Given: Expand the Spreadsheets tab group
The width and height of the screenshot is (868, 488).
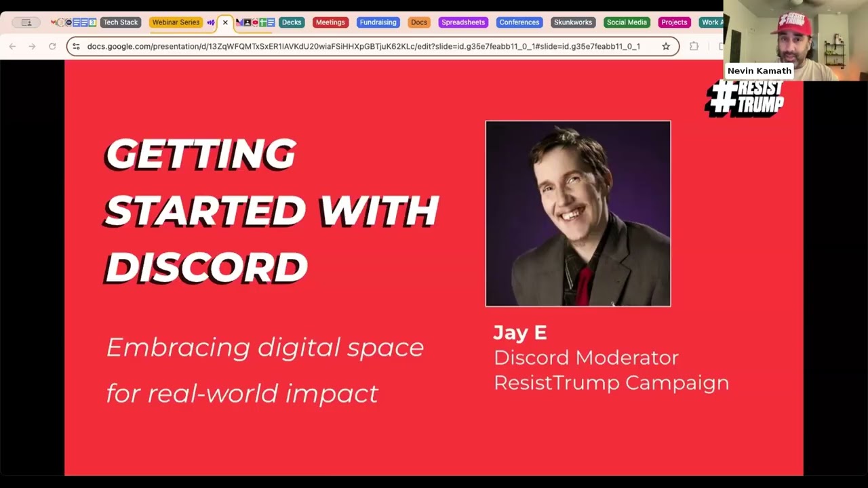Looking at the screenshot, I should click(463, 22).
